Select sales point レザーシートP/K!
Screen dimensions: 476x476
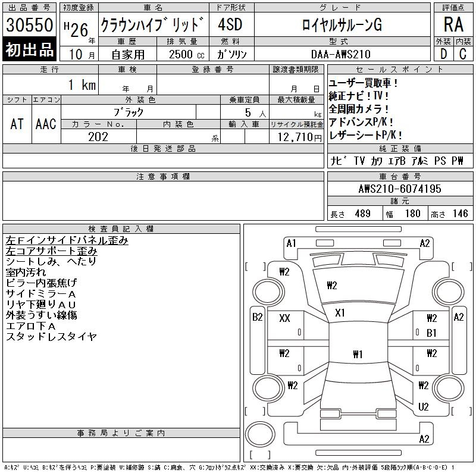coord(366,135)
